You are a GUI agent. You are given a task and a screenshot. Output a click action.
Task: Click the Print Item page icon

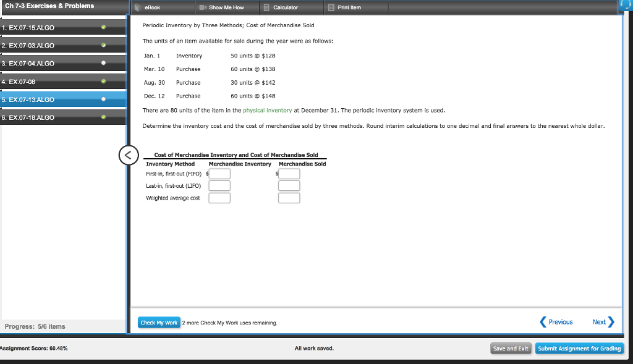tap(331, 7)
